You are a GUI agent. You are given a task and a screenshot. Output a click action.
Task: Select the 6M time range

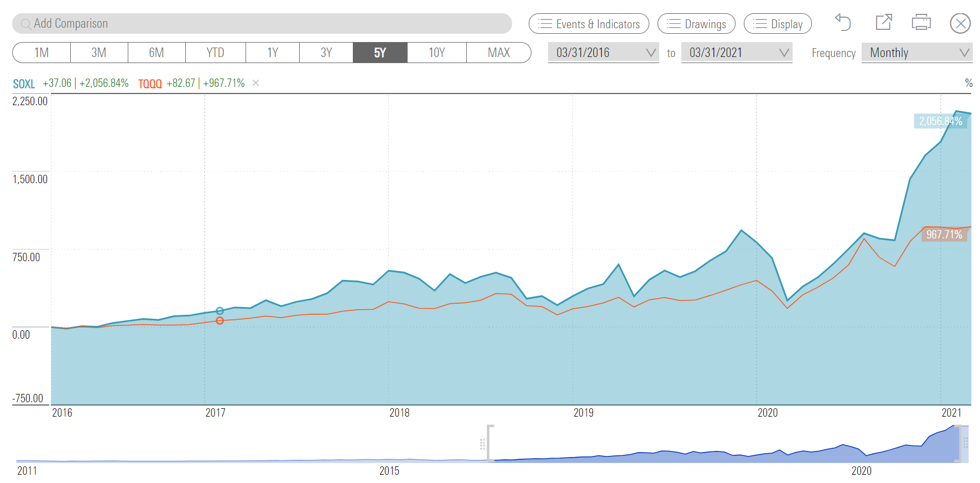pyautogui.click(x=157, y=53)
